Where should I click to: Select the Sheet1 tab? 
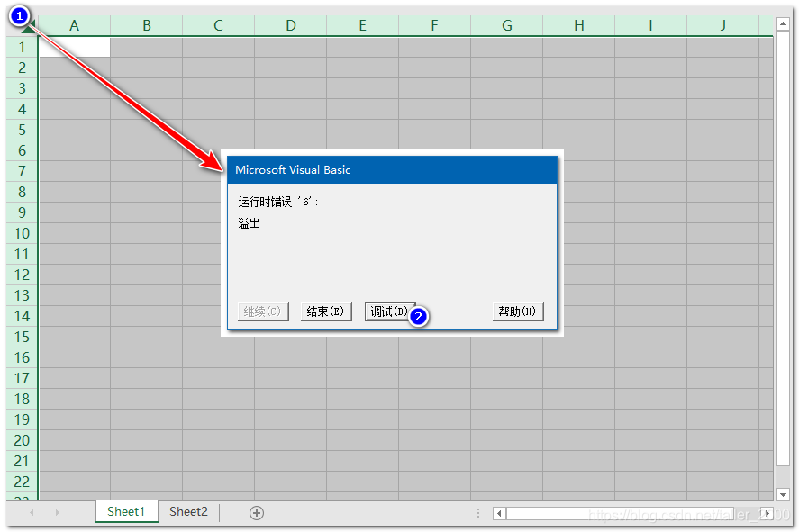tap(126, 511)
